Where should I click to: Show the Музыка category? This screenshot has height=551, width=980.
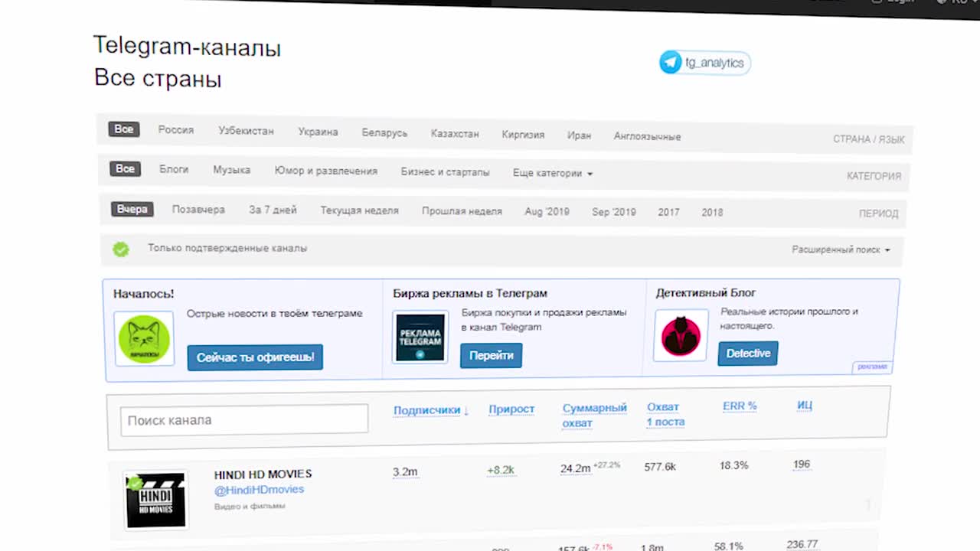tap(231, 170)
